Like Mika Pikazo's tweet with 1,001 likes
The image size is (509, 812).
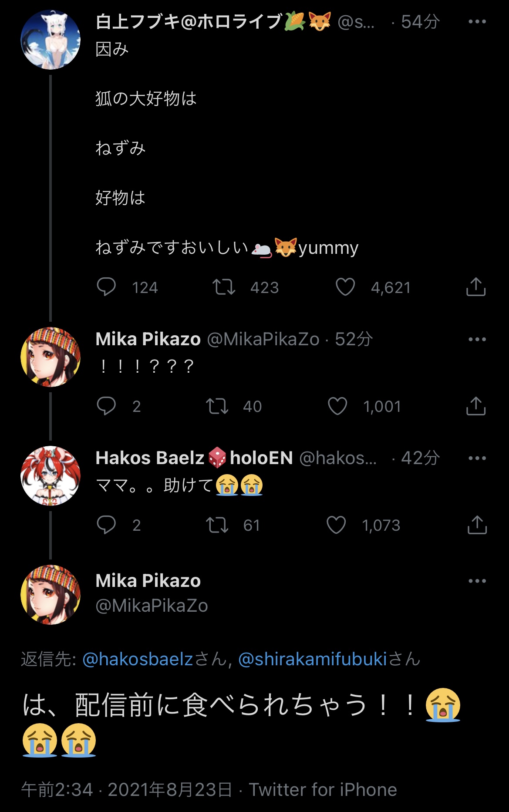[x=337, y=406]
